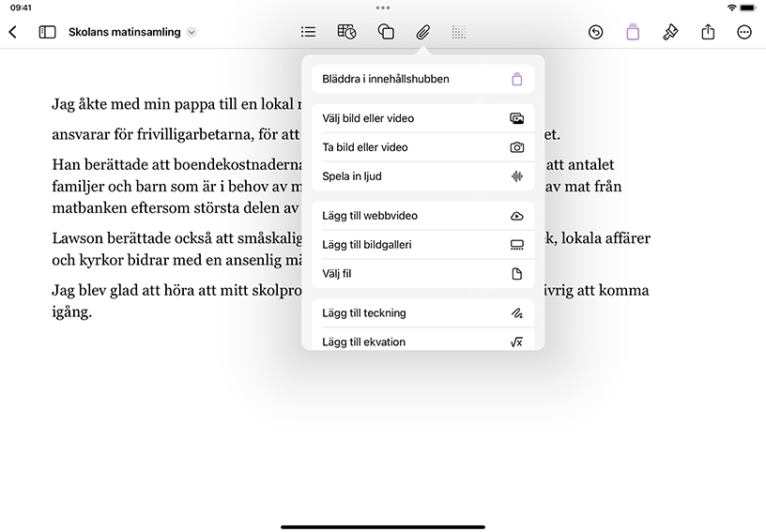Click the camera icon in menu
Screen dimensions: 766x532
[517, 147]
